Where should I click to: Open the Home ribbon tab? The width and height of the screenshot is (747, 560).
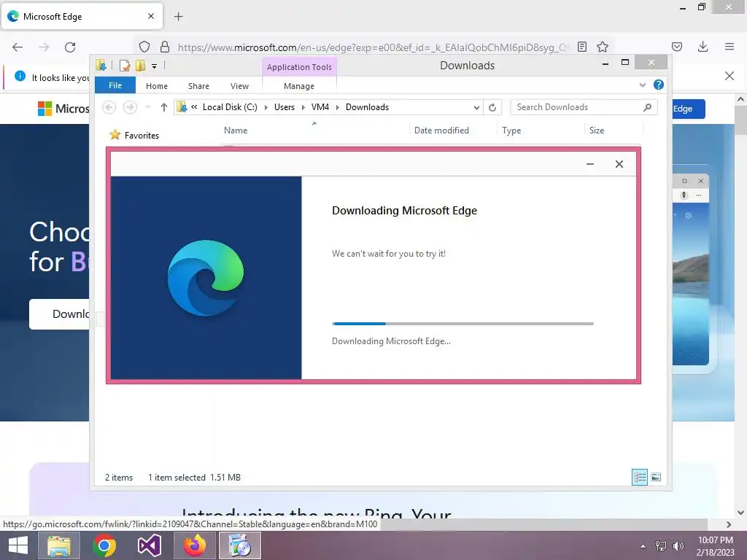point(157,86)
